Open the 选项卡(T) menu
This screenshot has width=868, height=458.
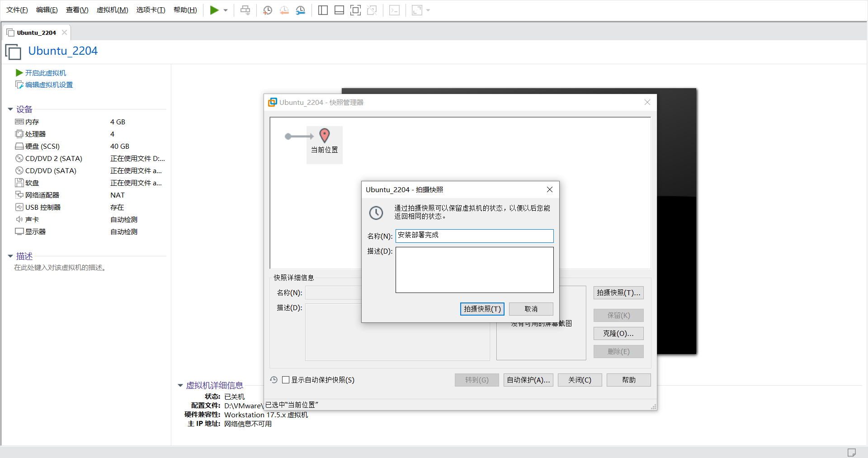[x=151, y=10]
